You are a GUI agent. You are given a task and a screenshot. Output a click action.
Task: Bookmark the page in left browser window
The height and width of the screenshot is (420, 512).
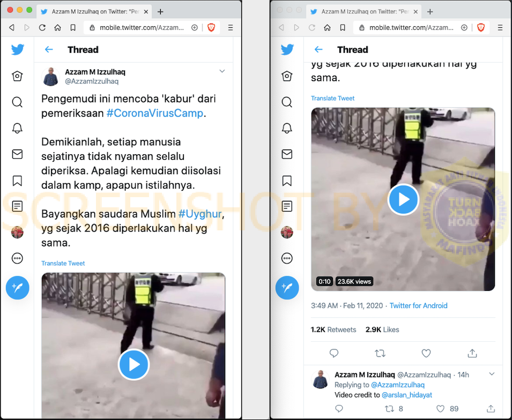coord(73,28)
